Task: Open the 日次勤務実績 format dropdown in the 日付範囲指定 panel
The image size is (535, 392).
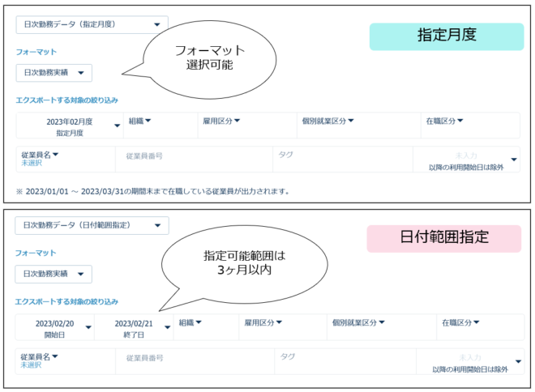Action: click(53, 274)
